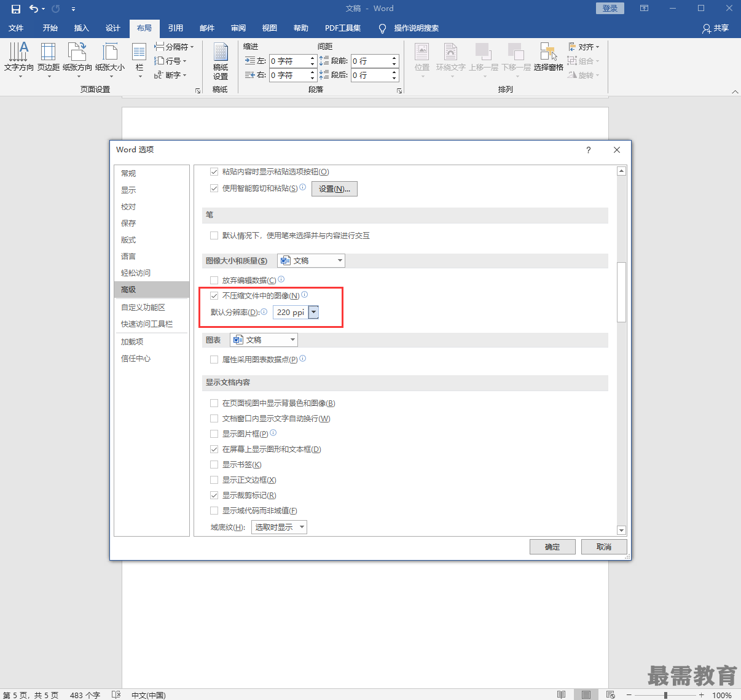Open Align (对齐) dropdown
Image resolution: width=741 pixels, height=700 pixels.
click(x=584, y=47)
